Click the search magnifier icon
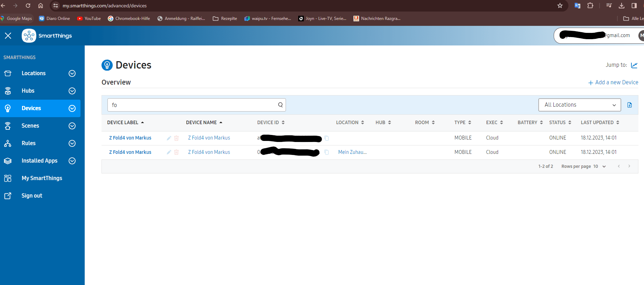This screenshot has width=644, height=285. pos(280,105)
